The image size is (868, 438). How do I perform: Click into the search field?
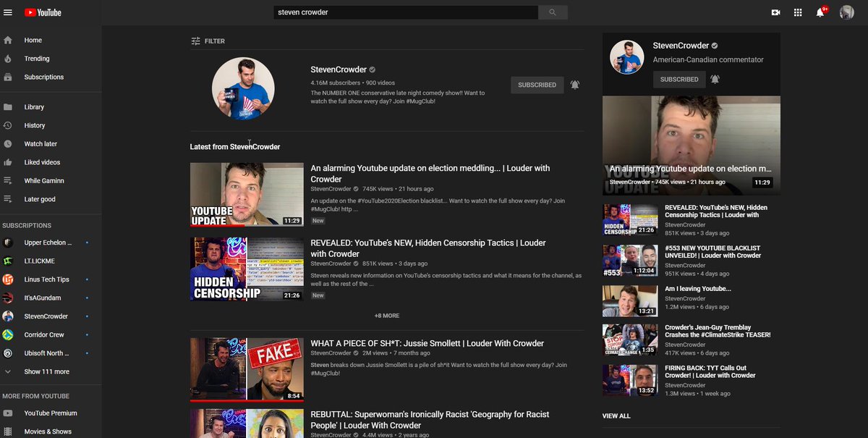click(406, 12)
